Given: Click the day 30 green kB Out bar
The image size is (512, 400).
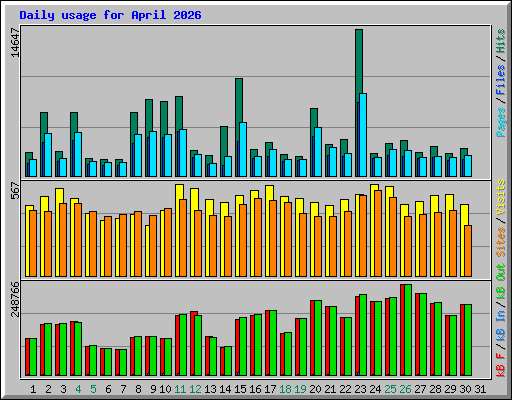Looking at the screenshot, I should tap(468, 340).
